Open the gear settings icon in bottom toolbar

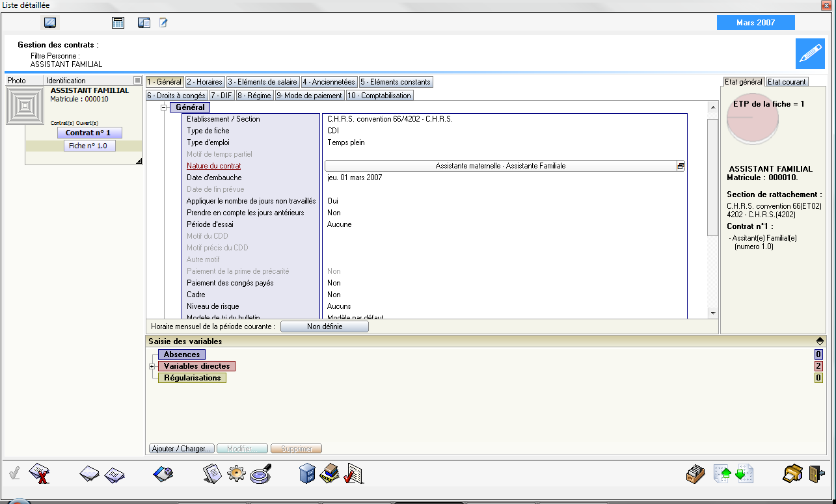(236, 473)
